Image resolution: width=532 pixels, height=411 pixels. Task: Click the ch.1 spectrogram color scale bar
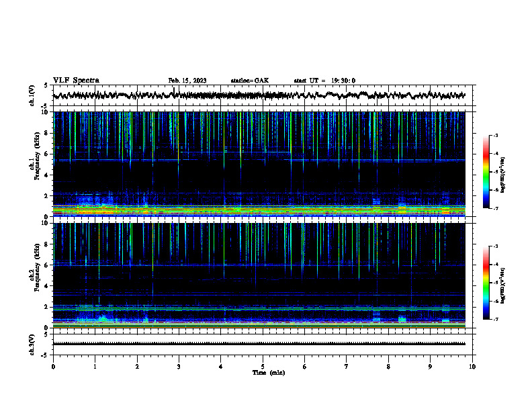486,172
